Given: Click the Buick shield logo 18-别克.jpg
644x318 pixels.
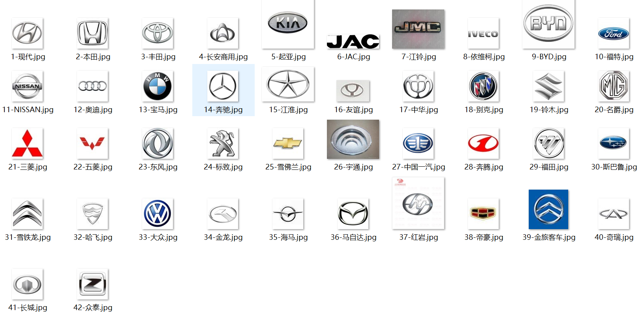Looking at the screenshot, I should (483, 86).
